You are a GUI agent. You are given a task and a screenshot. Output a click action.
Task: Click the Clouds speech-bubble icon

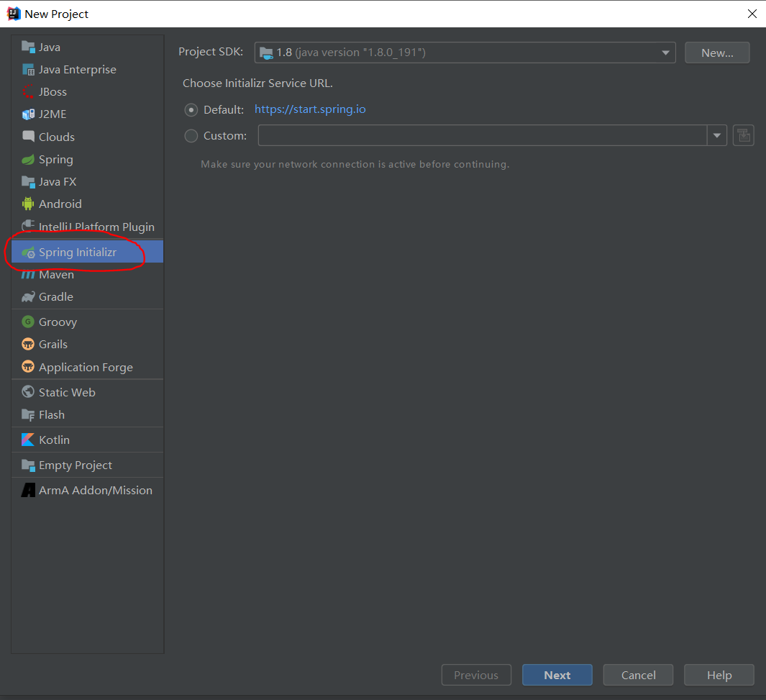(x=28, y=136)
